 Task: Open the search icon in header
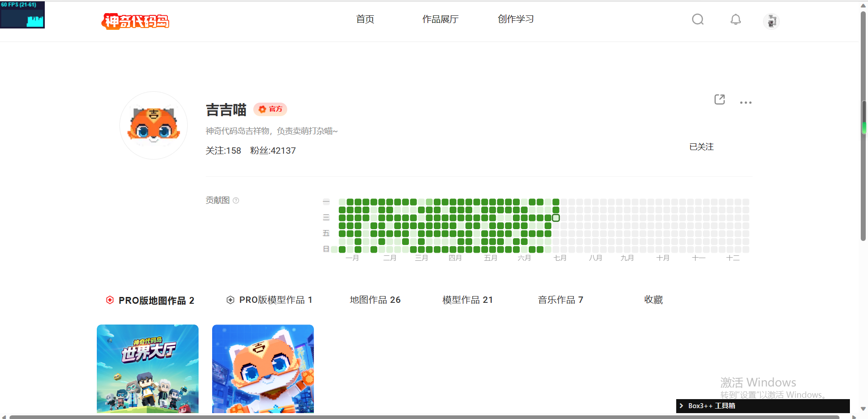[698, 19]
